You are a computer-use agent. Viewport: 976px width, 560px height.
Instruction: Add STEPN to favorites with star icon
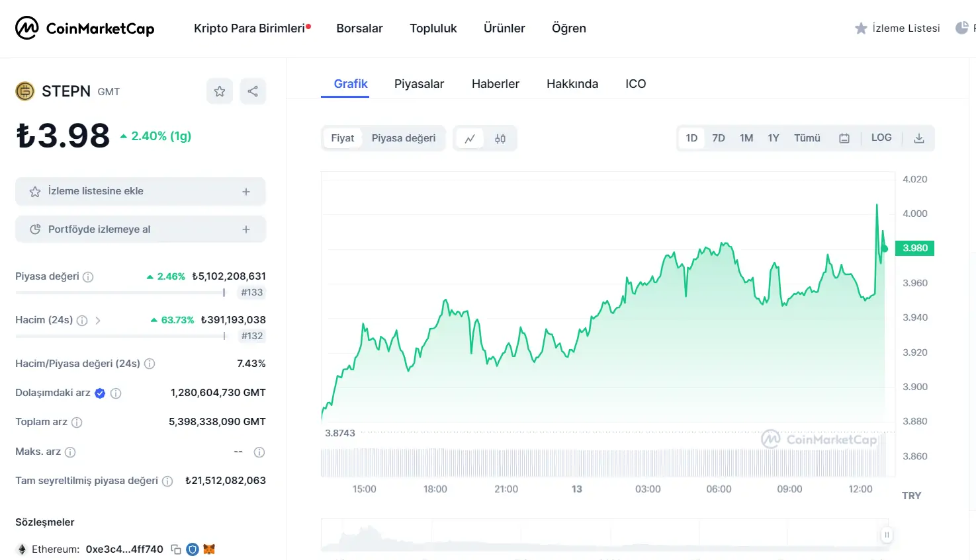pos(220,91)
